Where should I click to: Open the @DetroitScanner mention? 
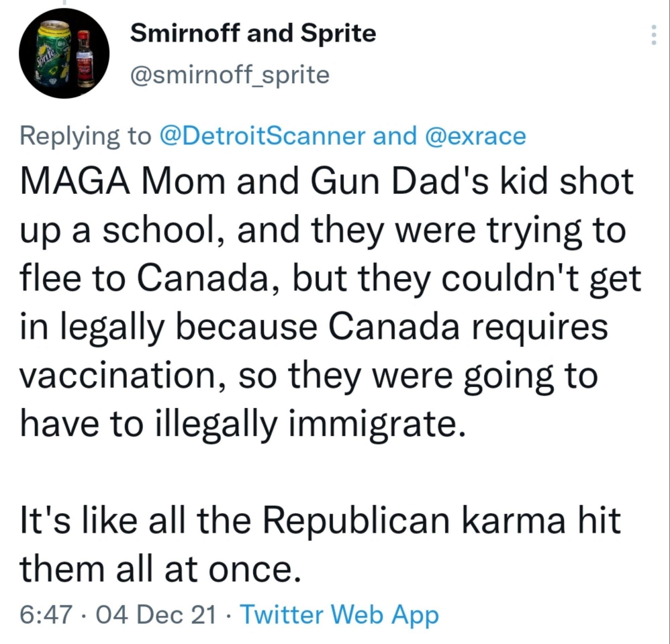[262, 136]
